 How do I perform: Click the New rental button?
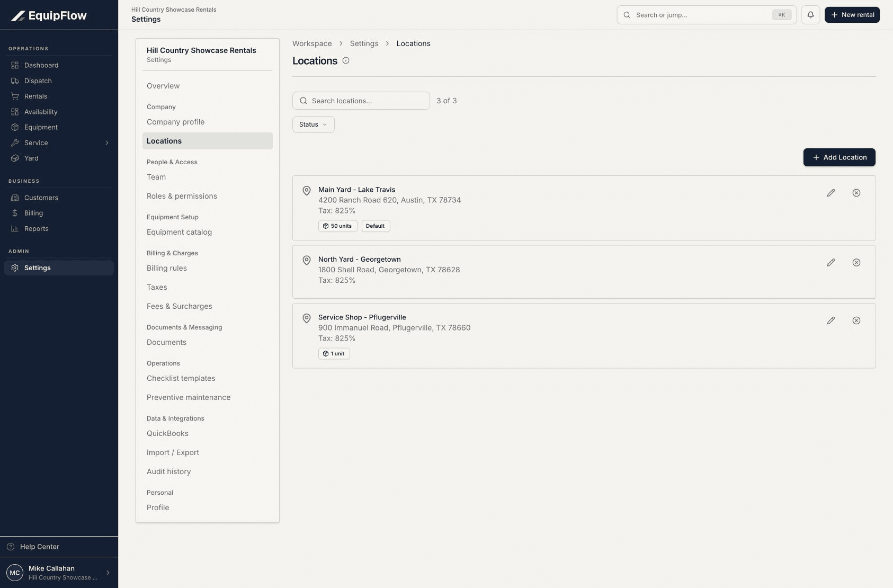pos(852,15)
